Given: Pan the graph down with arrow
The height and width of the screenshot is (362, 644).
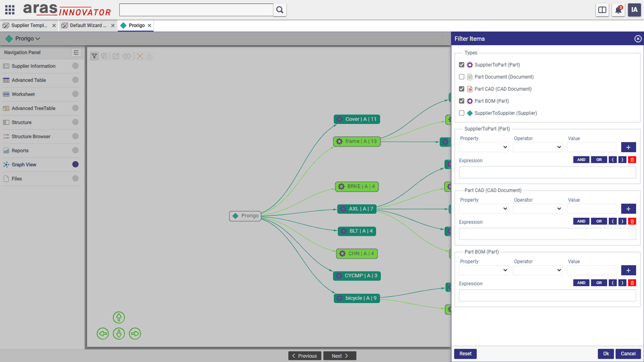Looking at the screenshot, I should pyautogui.click(x=119, y=333).
